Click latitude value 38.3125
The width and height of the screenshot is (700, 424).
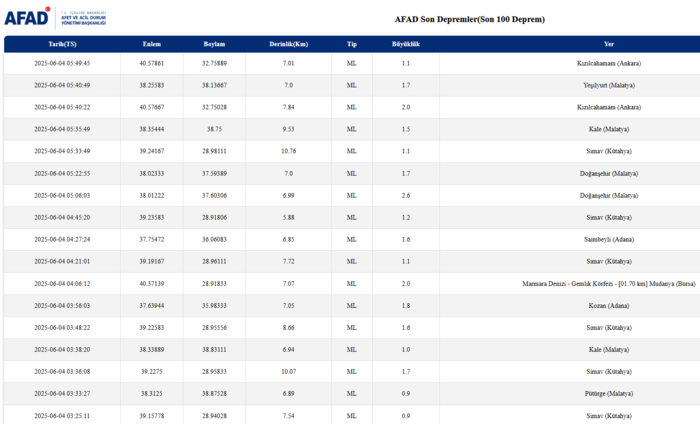pyautogui.click(x=152, y=394)
